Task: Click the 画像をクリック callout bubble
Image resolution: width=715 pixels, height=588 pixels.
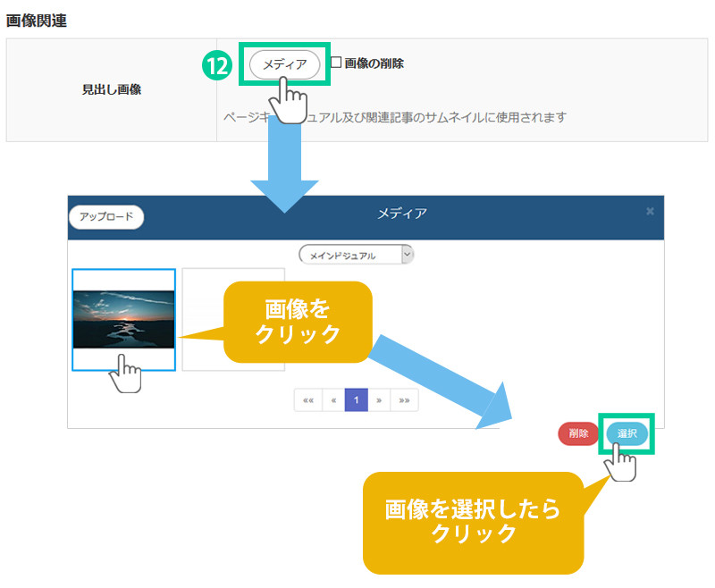Action: pyautogui.click(x=297, y=322)
